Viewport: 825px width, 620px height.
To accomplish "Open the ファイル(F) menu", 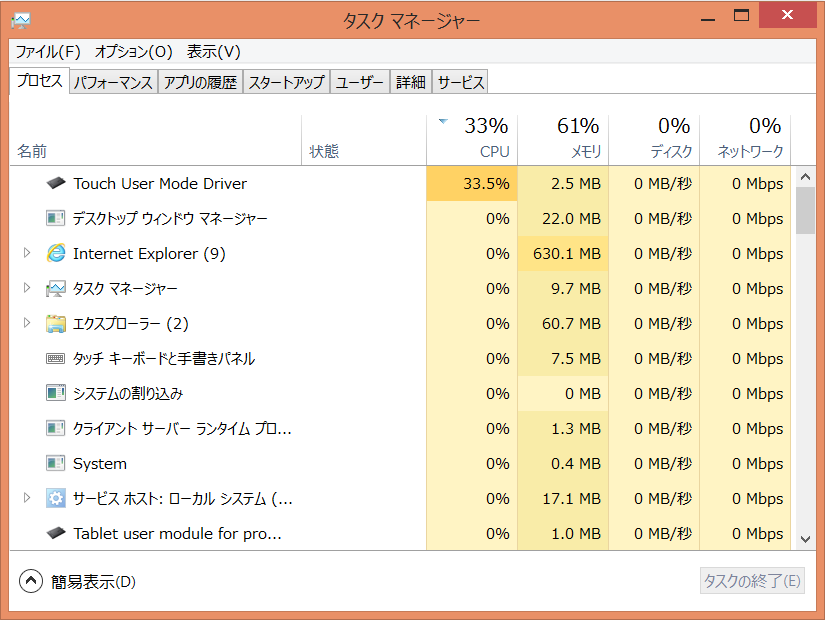I will 48,52.
